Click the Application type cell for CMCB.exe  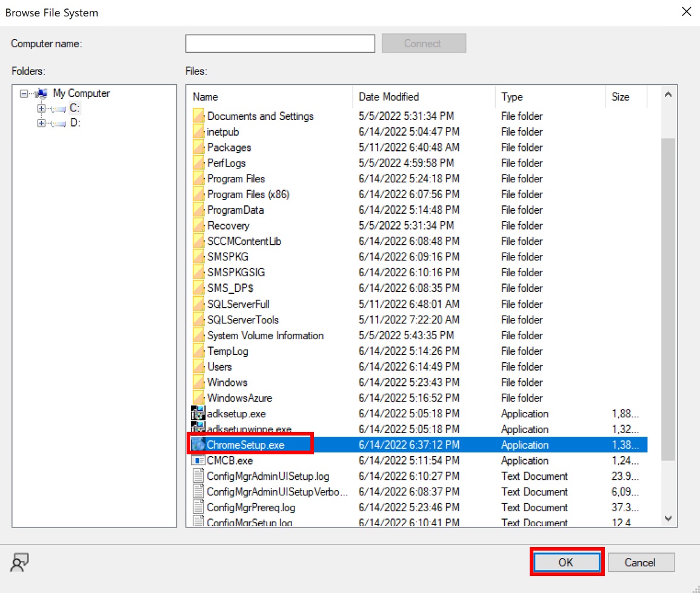[525, 460]
